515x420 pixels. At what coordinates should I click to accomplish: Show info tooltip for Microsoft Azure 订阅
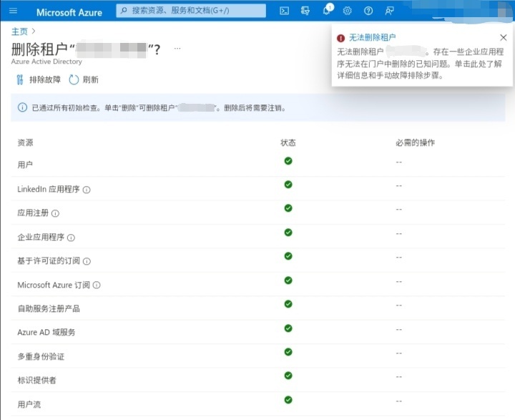[97, 285]
